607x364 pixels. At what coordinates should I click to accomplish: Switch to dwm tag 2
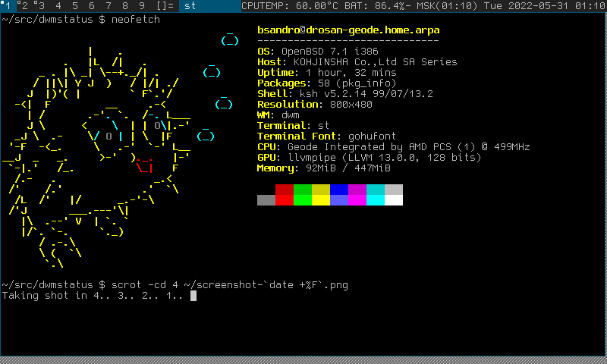click(x=26, y=6)
